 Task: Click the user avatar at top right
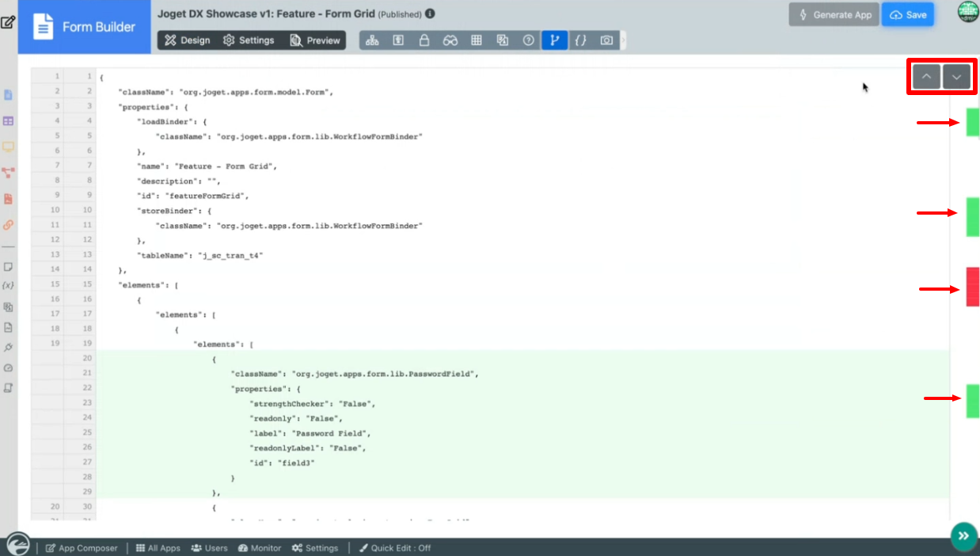tap(967, 11)
